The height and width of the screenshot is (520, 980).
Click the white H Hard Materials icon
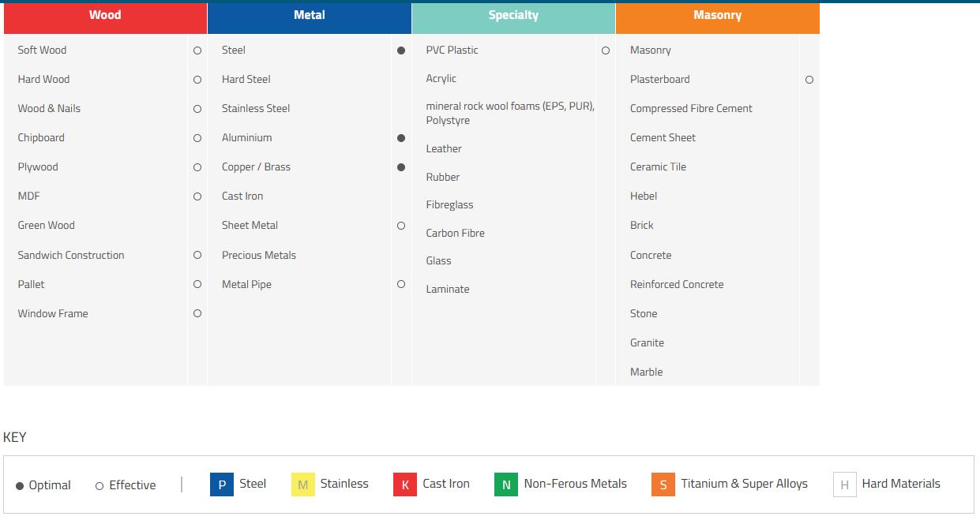844,484
